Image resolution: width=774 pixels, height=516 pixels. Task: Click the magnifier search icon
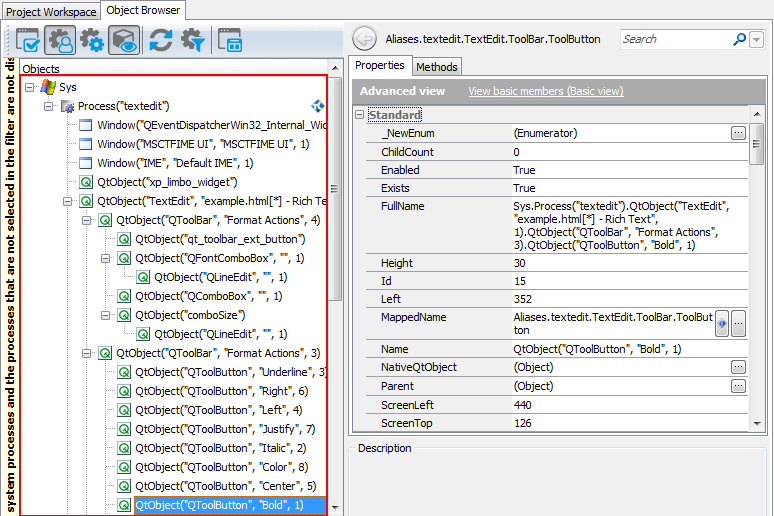740,40
